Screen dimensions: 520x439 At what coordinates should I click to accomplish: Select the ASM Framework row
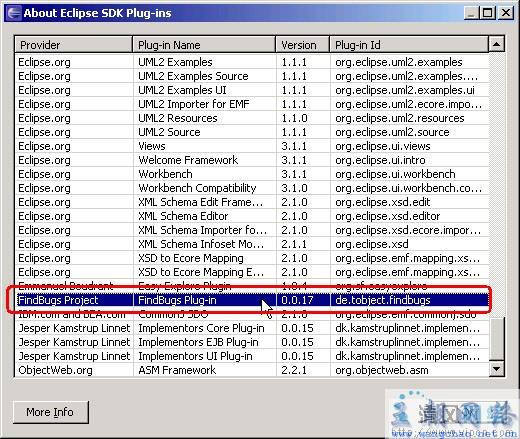click(252, 370)
